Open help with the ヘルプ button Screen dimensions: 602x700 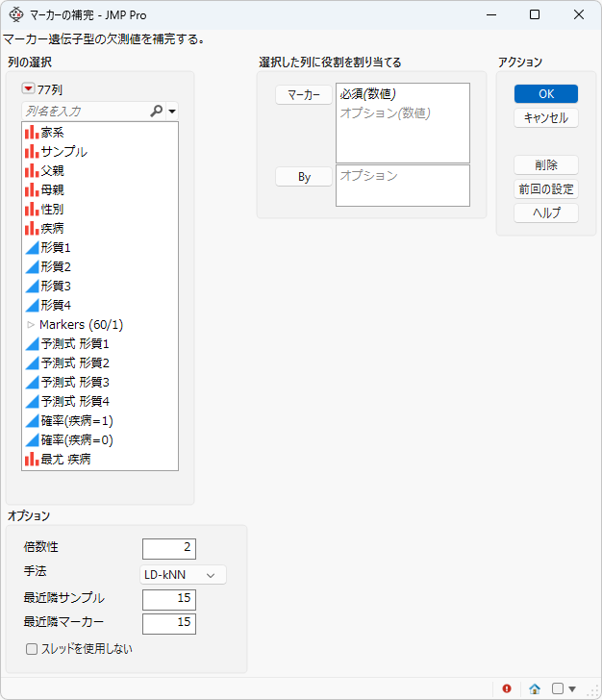coord(545,212)
